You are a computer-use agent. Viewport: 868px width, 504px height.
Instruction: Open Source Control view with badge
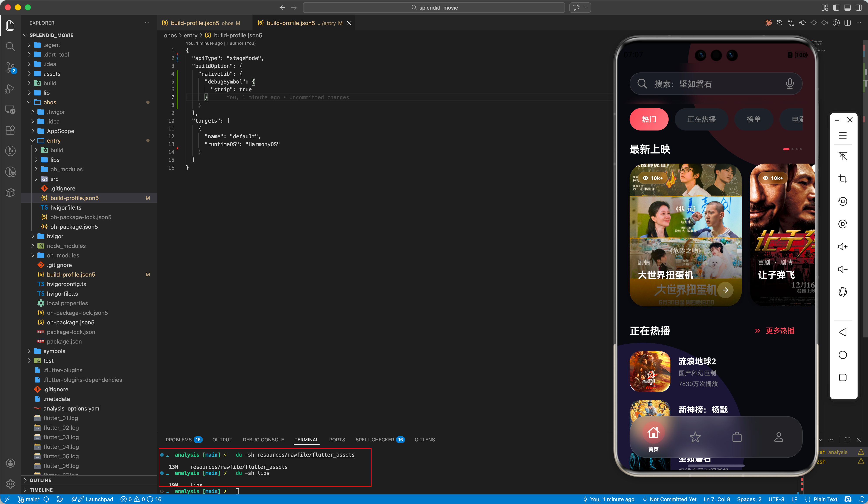[x=10, y=67]
